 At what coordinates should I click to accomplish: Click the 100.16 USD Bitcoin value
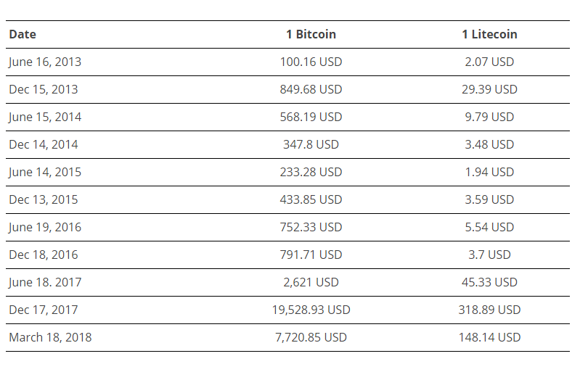[311, 62]
